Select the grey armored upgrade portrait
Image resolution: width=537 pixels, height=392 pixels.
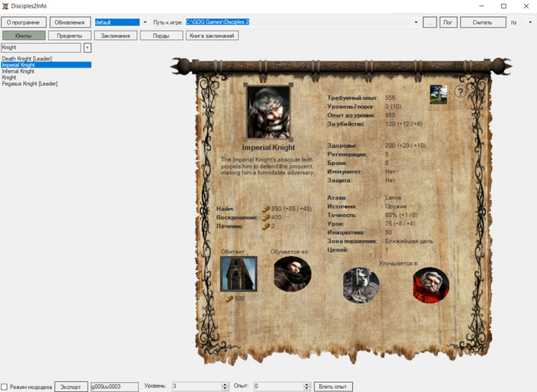[361, 285]
